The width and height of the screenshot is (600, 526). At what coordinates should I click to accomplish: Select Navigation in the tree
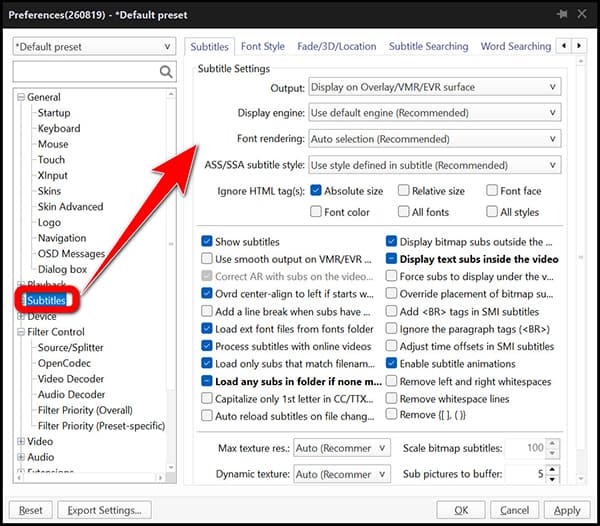pos(62,238)
